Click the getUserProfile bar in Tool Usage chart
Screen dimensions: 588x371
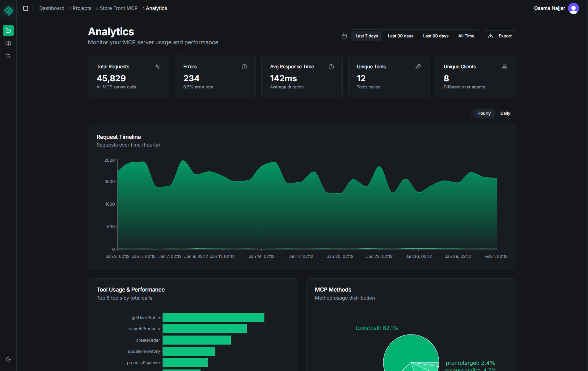[x=213, y=317]
